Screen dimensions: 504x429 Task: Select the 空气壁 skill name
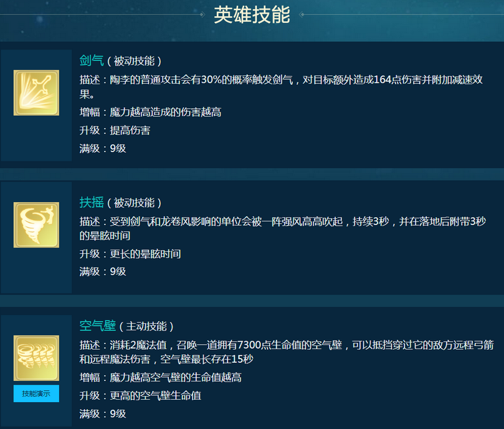tap(98, 325)
